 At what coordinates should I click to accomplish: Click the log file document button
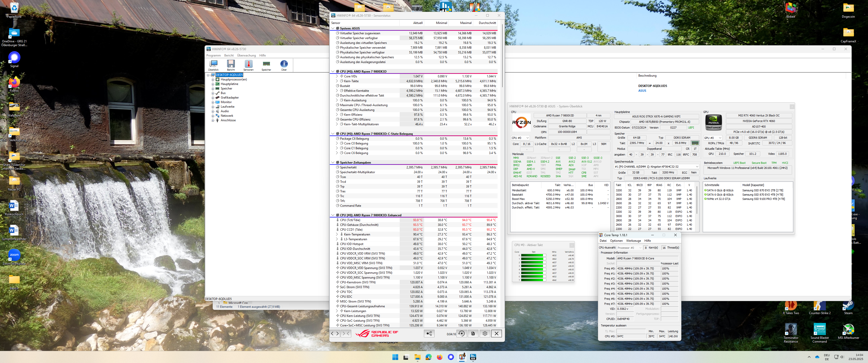473,333
